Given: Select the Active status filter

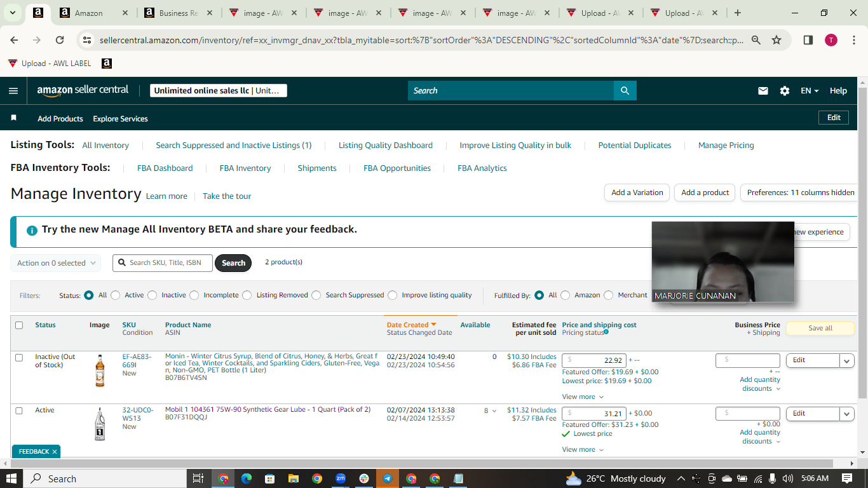Looking at the screenshot, I should tap(116, 295).
